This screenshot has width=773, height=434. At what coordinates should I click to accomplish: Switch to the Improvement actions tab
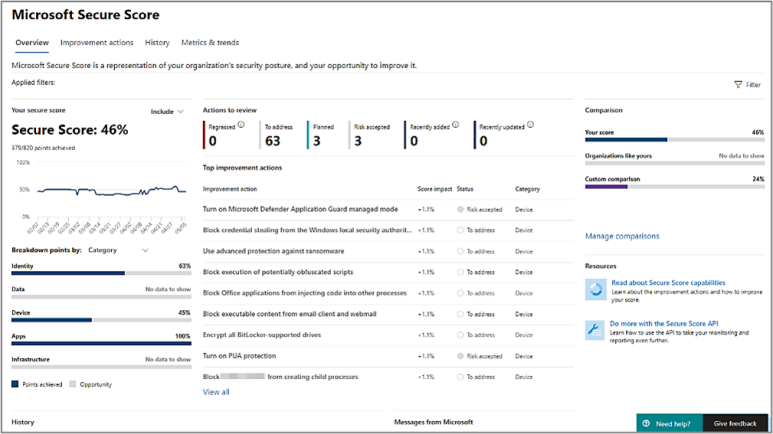[x=96, y=43]
